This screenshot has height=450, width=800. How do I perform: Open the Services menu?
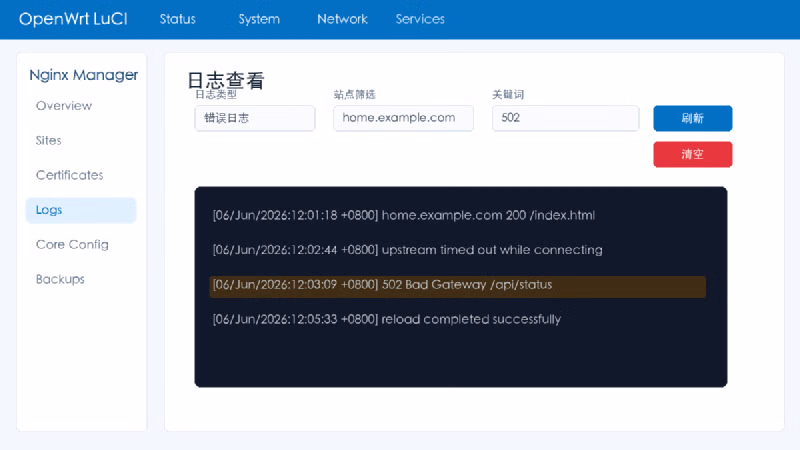click(x=420, y=19)
